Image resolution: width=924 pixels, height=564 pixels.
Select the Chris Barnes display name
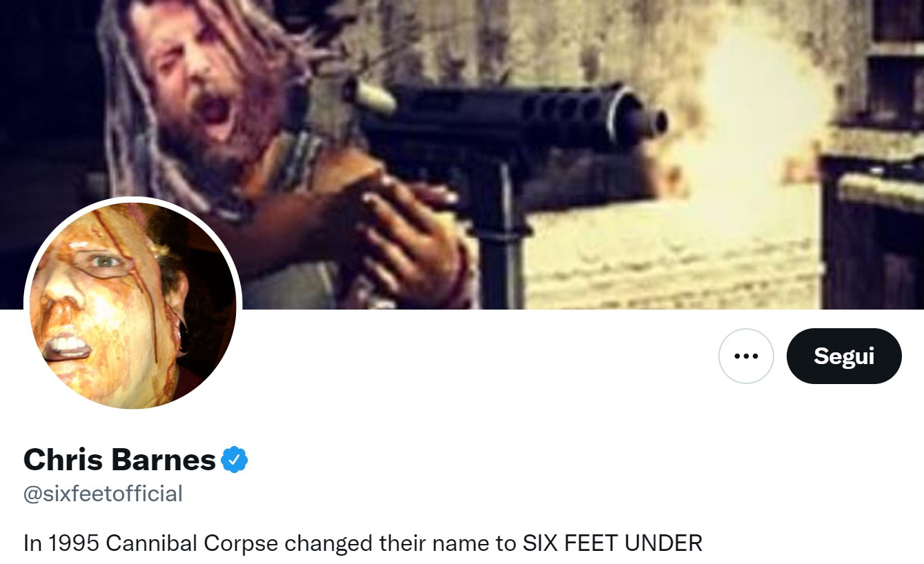coord(119,459)
